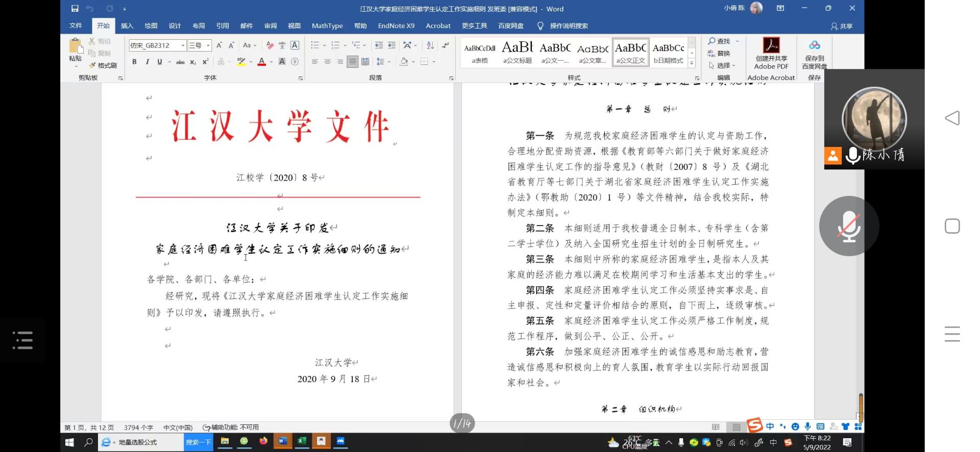Screen dimensions: 980x452
Task: Click the 共享 (Share) button
Action: [x=842, y=26]
